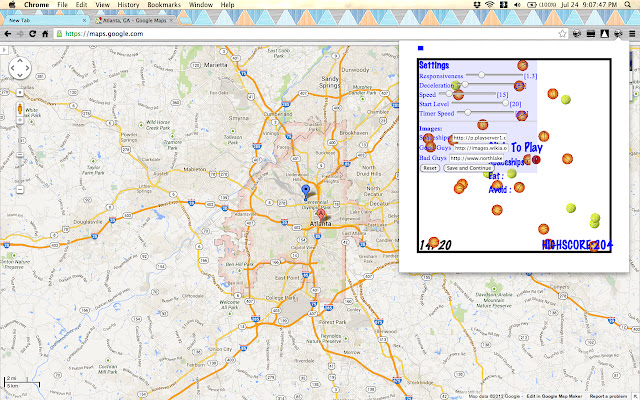Adjust the Responsiveness slider
The width and height of the screenshot is (640, 400).
pos(482,75)
